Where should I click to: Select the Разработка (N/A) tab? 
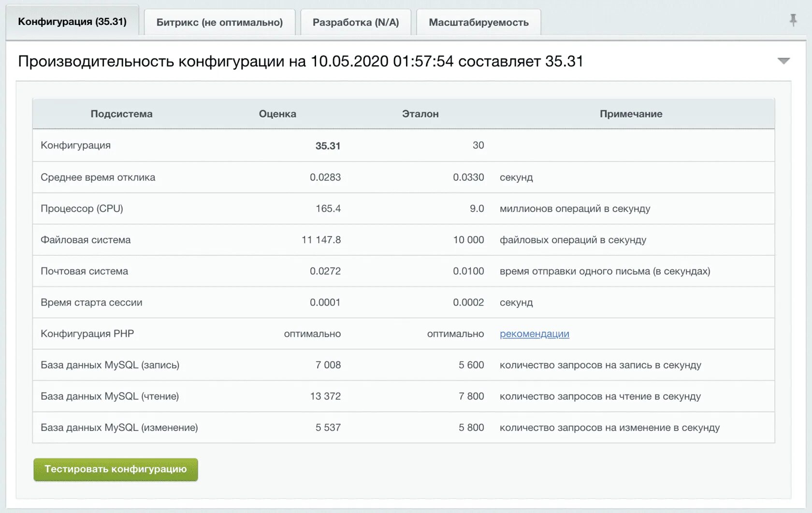(356, 22)
